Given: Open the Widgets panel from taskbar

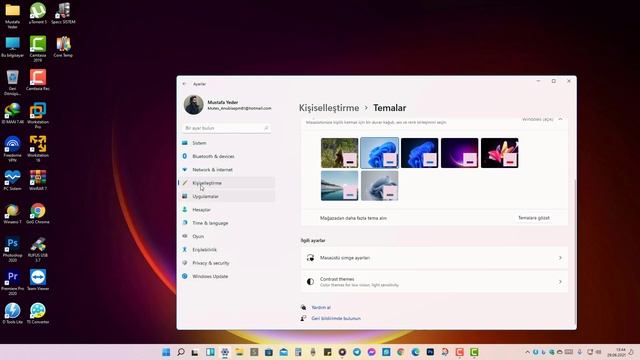Looking at the screenshot, I should point(210,352).
